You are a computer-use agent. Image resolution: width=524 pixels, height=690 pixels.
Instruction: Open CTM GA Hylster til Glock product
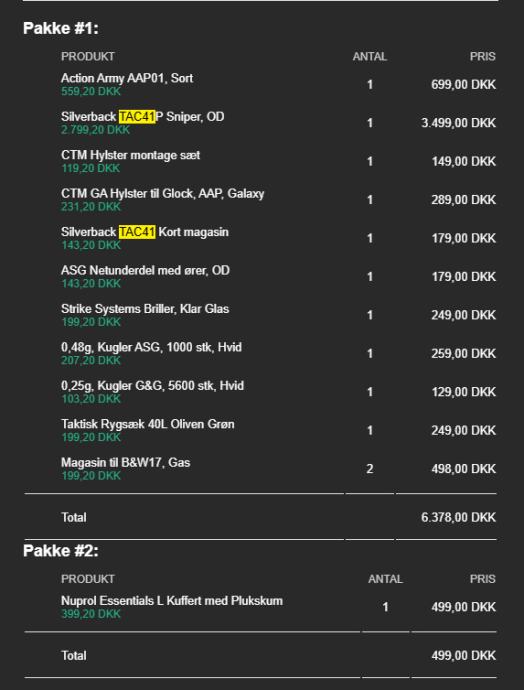163,194
